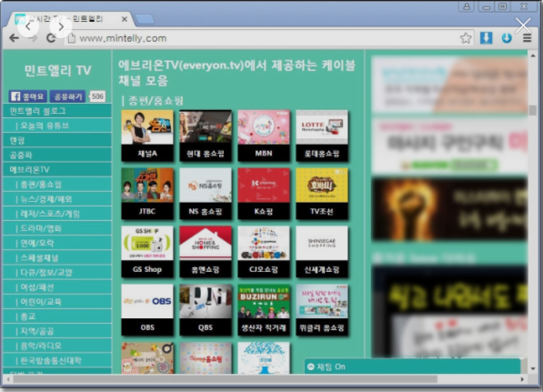Screen dimensions: 543x392
Task: Open 다큐/정보/교양 in the sidebar
Action: [57, 272]
